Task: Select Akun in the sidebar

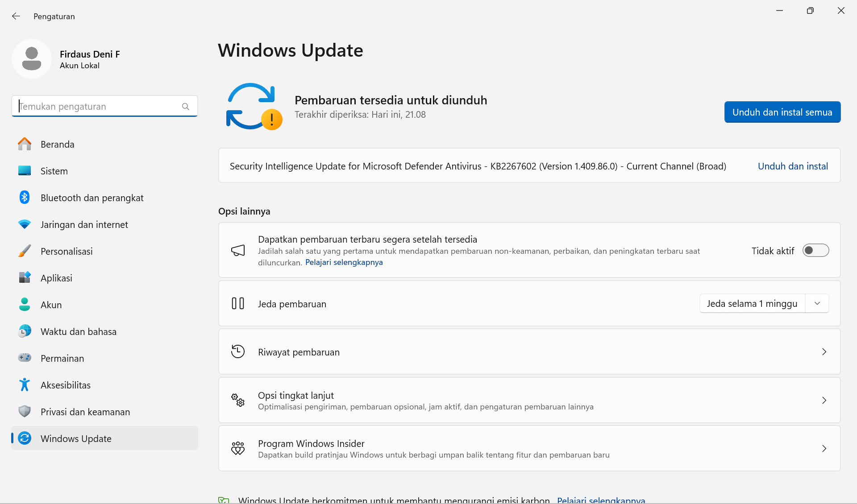Action: click(105, 305)
